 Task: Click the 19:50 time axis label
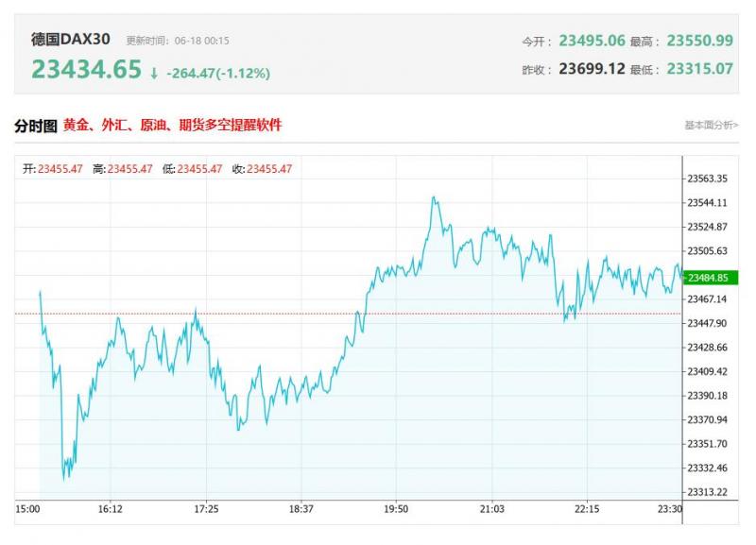coord(396,509)
